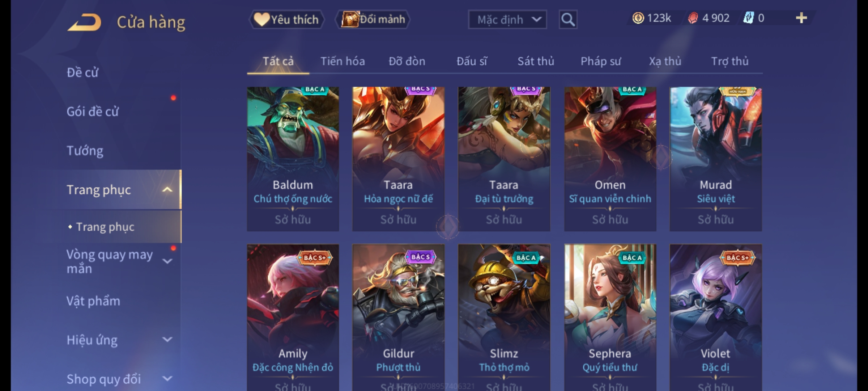
Task: Switch to the Tiến hóa tab
Action: (342, 61)
